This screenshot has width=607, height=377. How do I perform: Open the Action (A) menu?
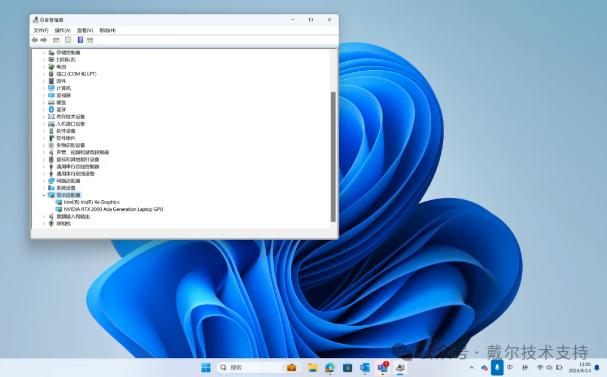tap(62, 30)
